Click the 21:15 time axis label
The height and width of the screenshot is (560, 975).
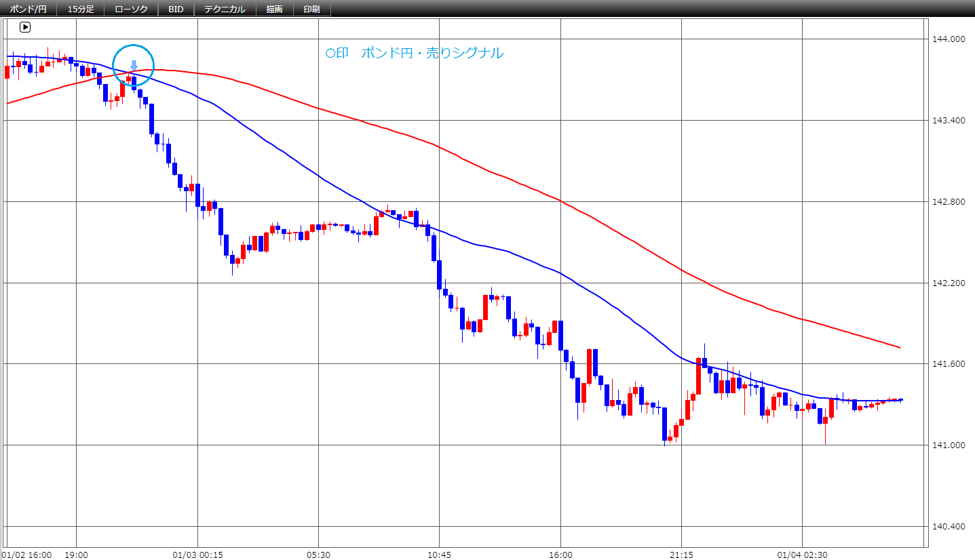(681, 555)
